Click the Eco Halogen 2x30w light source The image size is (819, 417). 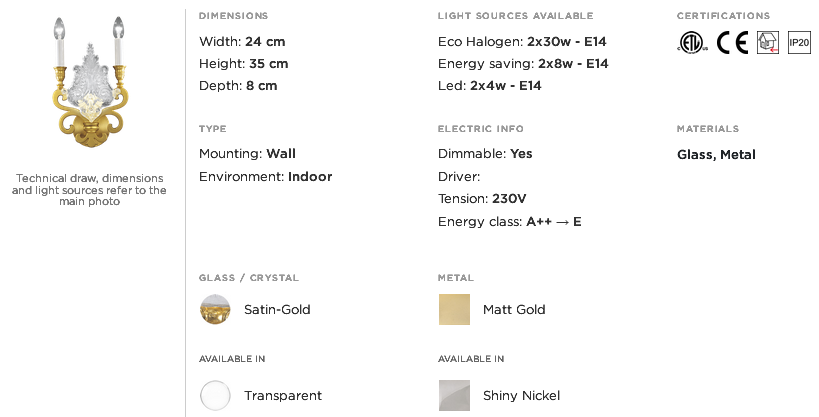point(522,41)
